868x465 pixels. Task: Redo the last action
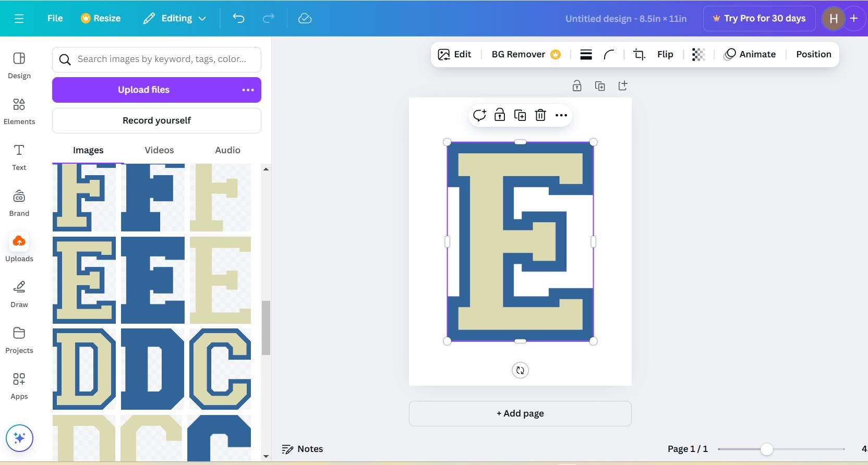[x=268, y=18]
